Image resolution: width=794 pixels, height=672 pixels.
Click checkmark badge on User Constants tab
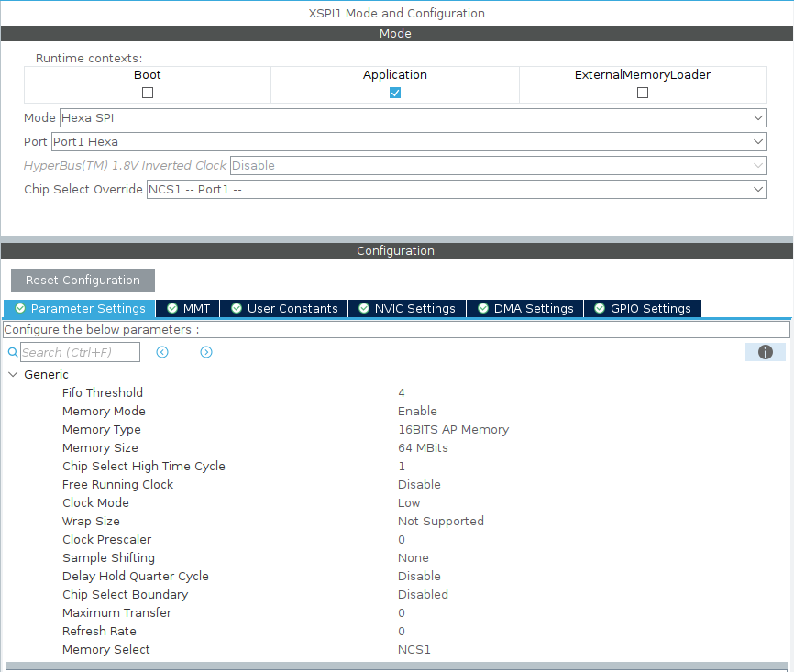click(x=235, y=309)
